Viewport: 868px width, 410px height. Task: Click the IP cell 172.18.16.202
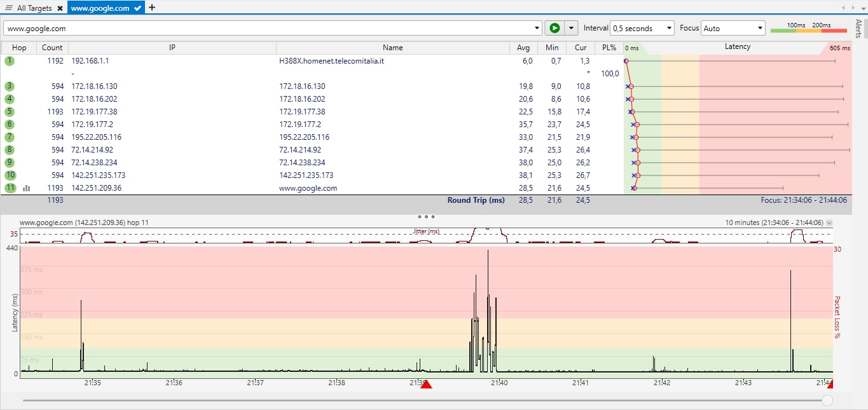tap(94, 99)
